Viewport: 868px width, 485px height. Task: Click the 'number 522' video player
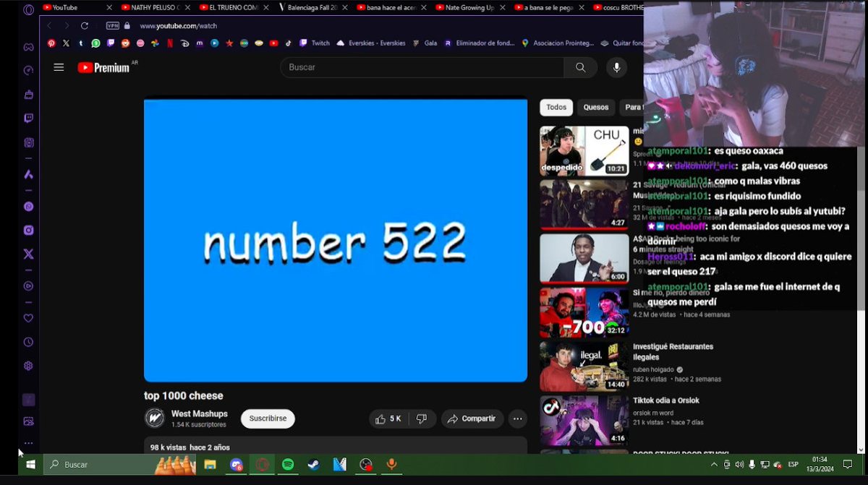click(x=336, y=240)
